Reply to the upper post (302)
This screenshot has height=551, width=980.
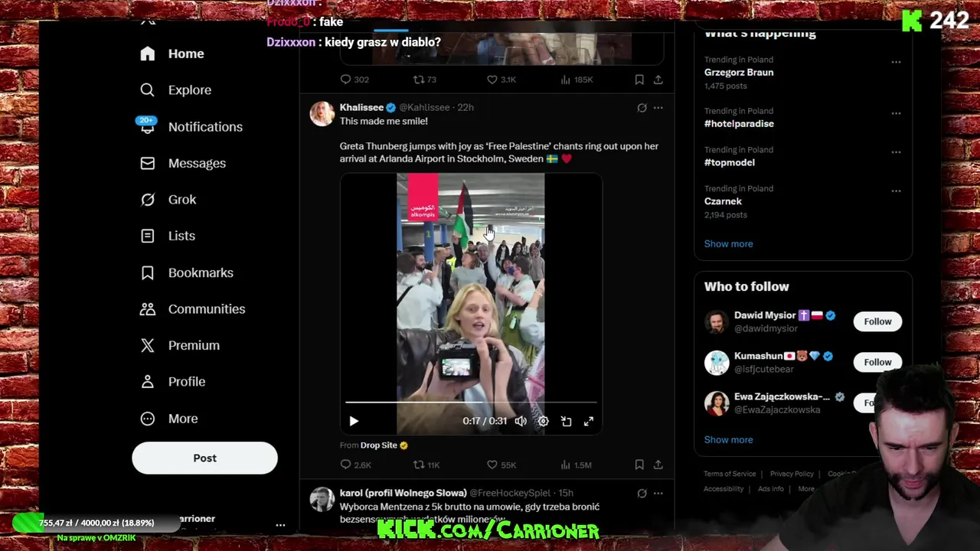pos(355,80)
